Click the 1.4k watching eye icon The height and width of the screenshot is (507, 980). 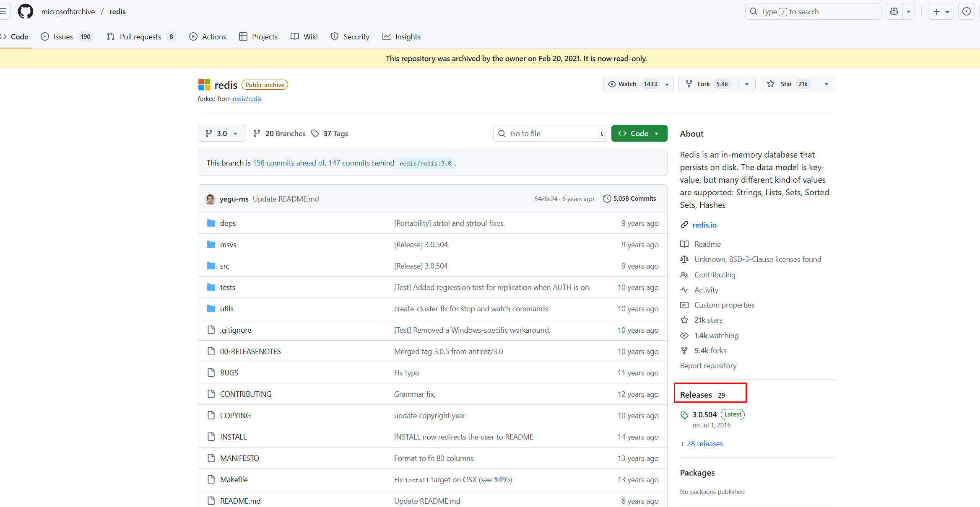pos(684,335)
